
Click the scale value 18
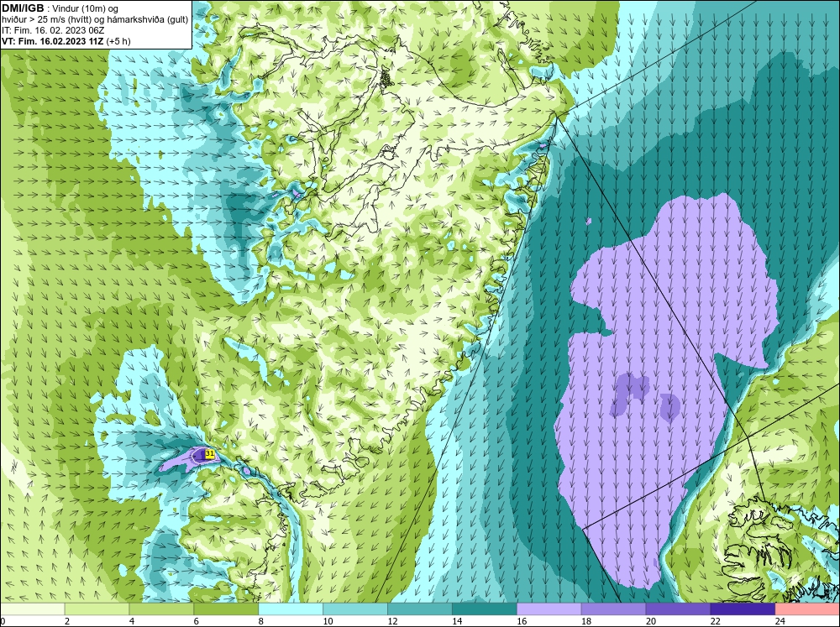click(x=586, y=621)
